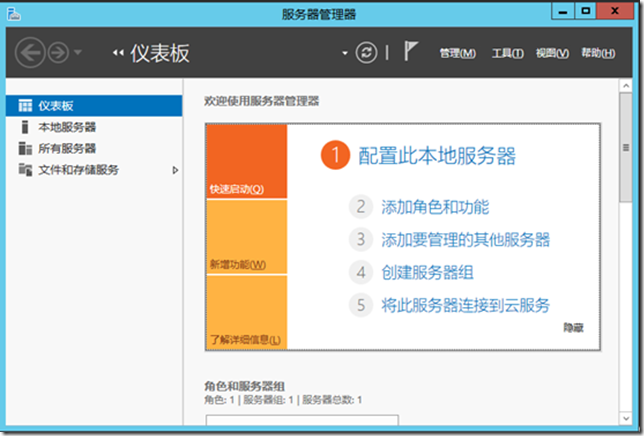The width and height of the screenshot is (644, 436).
Task: Click the 角色和服务器组 heading
Action: (244, 386)
